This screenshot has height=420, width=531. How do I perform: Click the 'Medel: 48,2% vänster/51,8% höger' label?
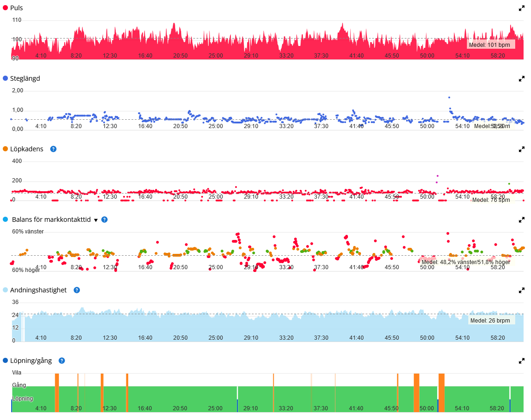coord(465,262)
